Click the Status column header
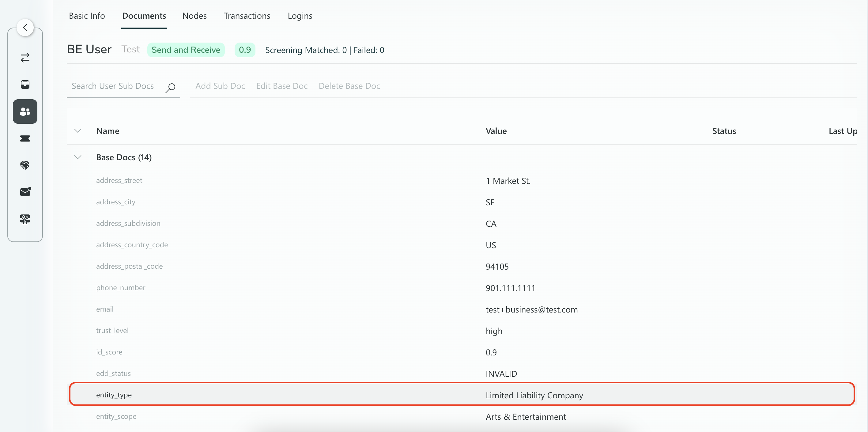The width and height of the screenshot is (868, 432). tap(724, 131)
